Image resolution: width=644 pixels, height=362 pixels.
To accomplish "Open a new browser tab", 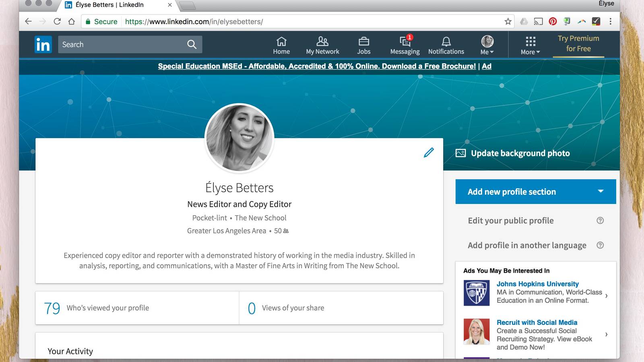I will point(187,5).
